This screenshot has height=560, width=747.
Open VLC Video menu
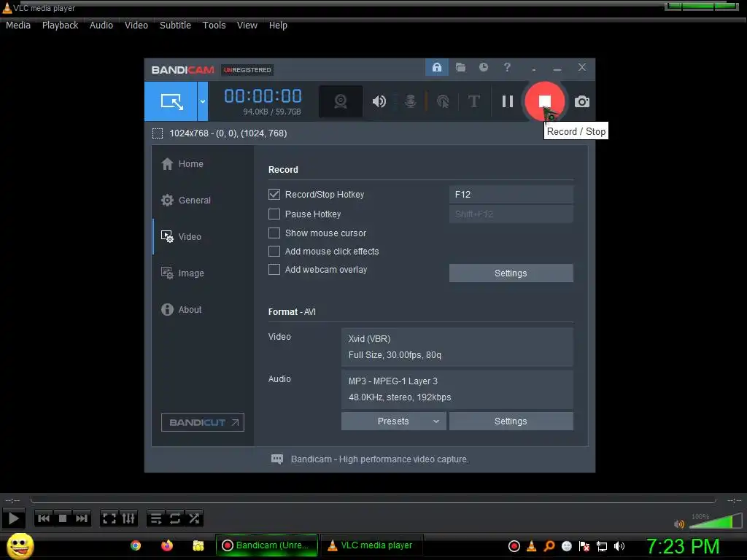[x=136, y=26]
